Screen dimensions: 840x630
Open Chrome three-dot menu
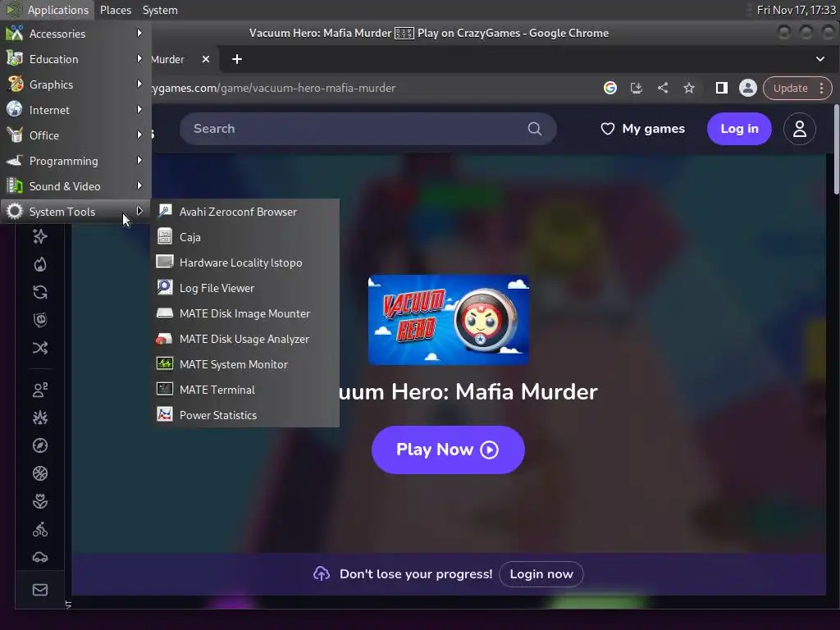coord(822,88)
